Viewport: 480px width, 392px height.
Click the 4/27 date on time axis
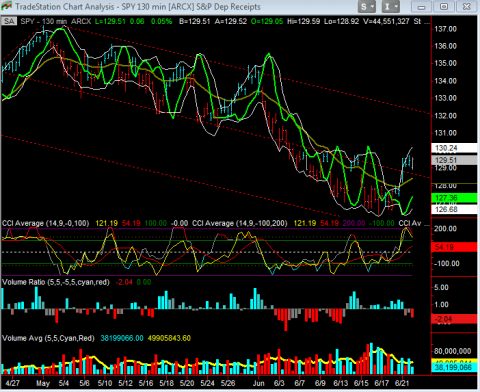coord(13,383)
